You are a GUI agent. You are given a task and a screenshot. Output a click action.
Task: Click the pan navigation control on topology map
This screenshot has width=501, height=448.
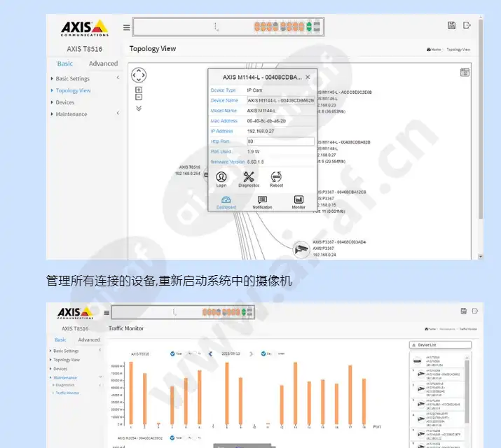[x=139, y=76]
